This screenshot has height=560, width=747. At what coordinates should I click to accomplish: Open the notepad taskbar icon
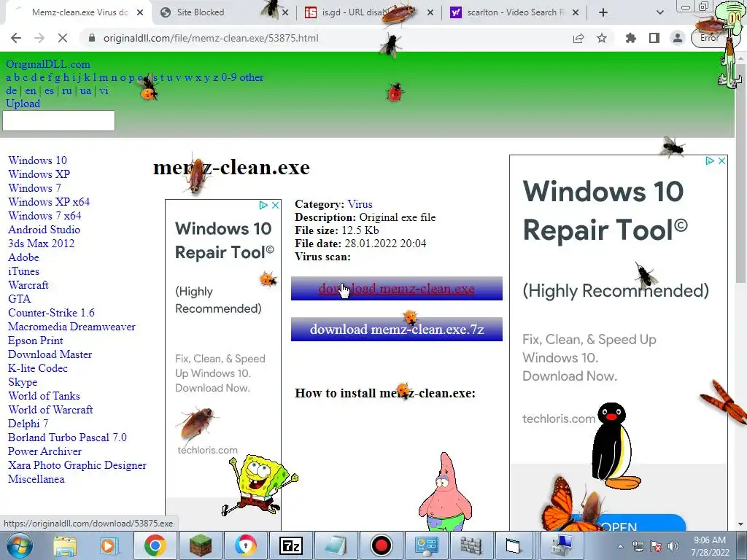click(x=336, y=545)
